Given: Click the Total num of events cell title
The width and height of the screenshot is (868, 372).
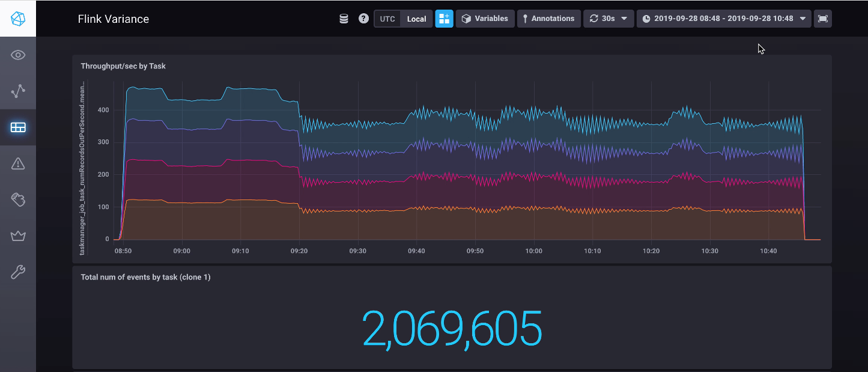Looking at the screenshot, I should (x=145, y=277).
